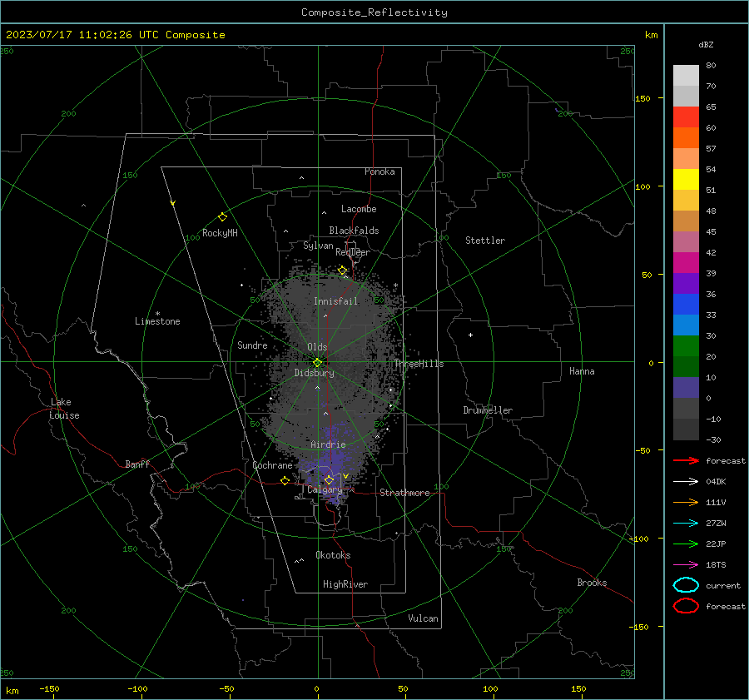This screenshot has height=700, width=749.
Task: Select the light blue 30 dBZ swatch
Action: [x=686, y=325]
